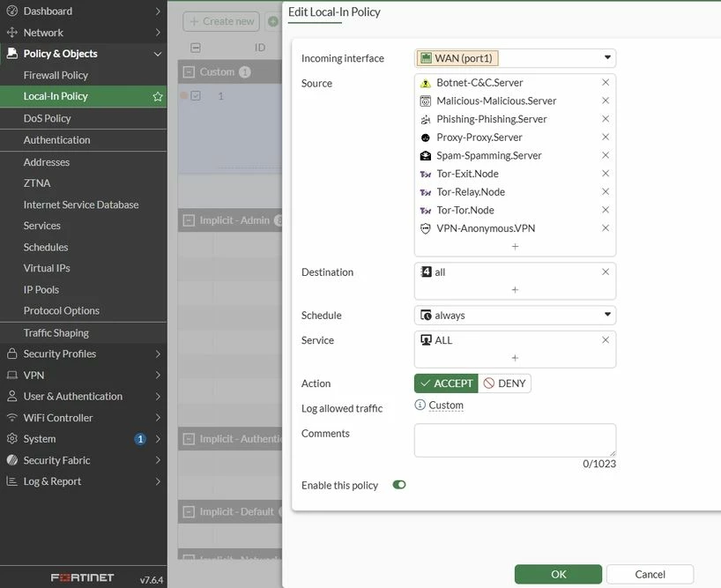Screen dimensions: 721x588
Task: Remove 'all' from Destination field
Action: (x=606, y=272)
